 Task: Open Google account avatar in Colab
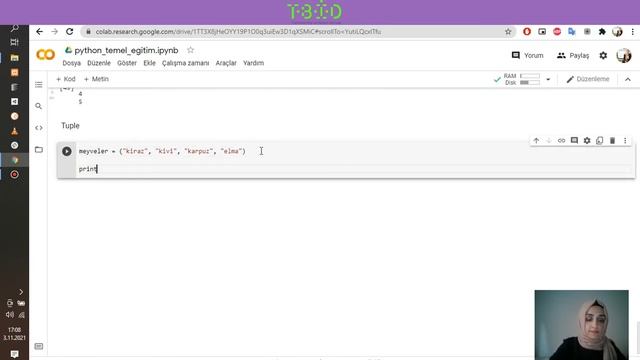(x=624, y=55)
